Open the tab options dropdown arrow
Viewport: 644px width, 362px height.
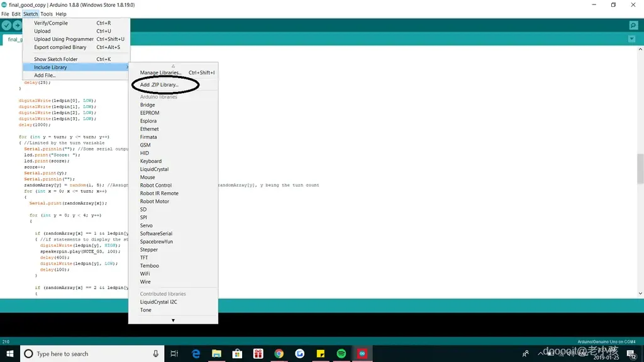(x=631, y=39)
